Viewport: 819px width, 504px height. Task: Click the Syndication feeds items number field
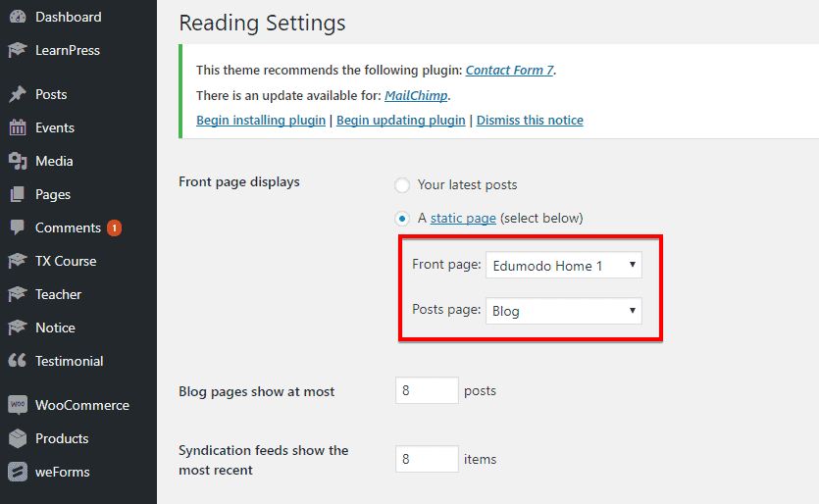[427, 459]
